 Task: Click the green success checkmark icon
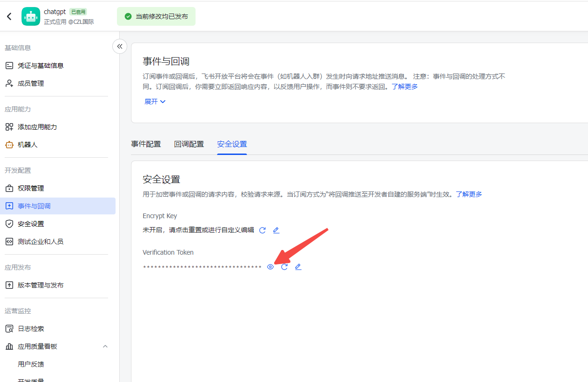[128, 16]
